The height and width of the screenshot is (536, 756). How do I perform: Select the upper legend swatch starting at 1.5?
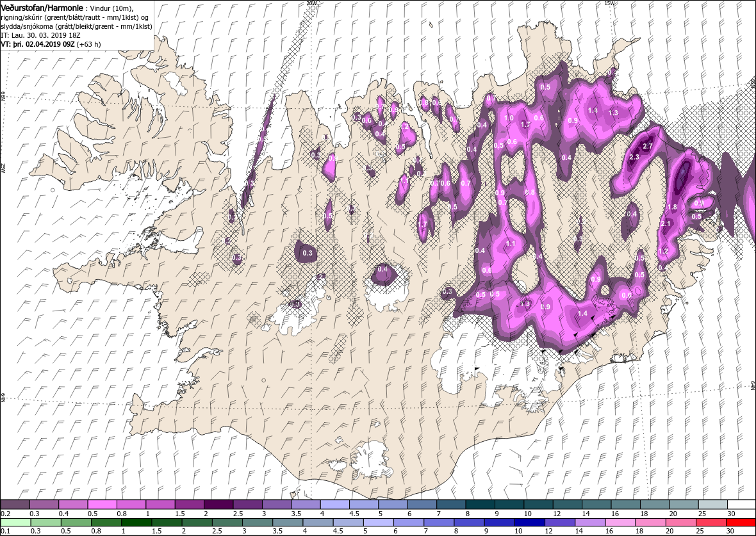[190, 505]
